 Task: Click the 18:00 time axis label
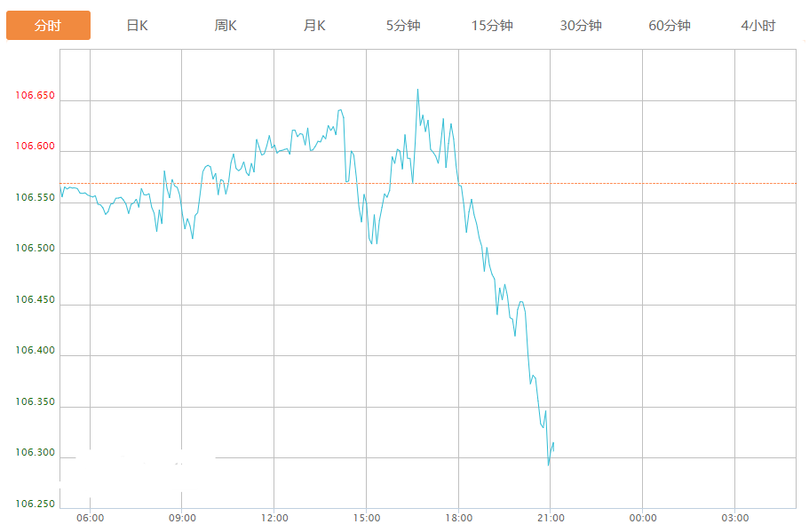point(458,518)
